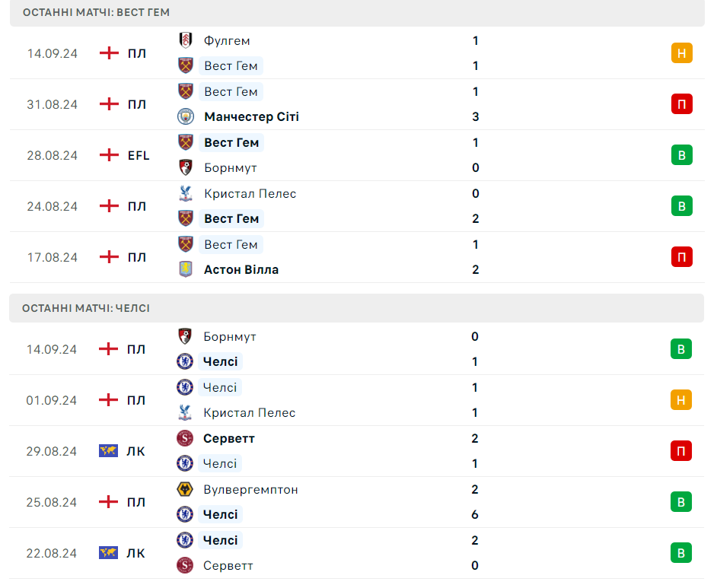Image resolution: width=717 pixels, height=588 pixels.
Task: Click the Wolverhampton wolf logo icon
Action: pyautogui.click(x=185, y=489)
